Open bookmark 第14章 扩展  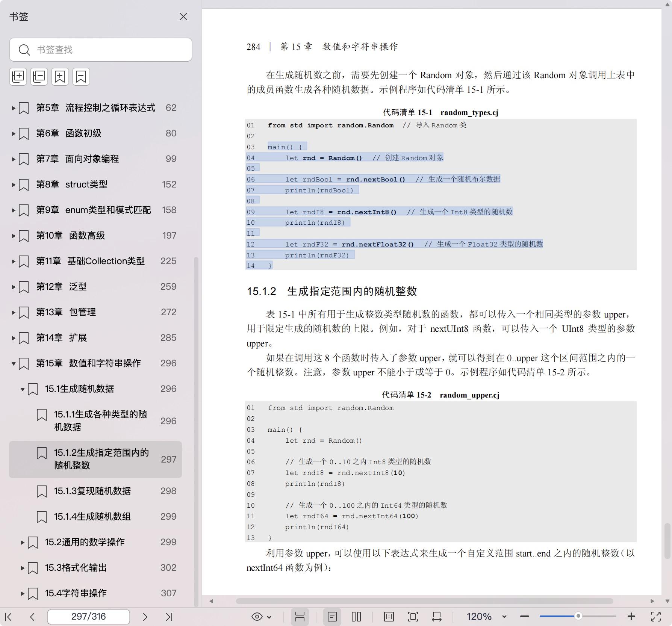pos(62,338)
